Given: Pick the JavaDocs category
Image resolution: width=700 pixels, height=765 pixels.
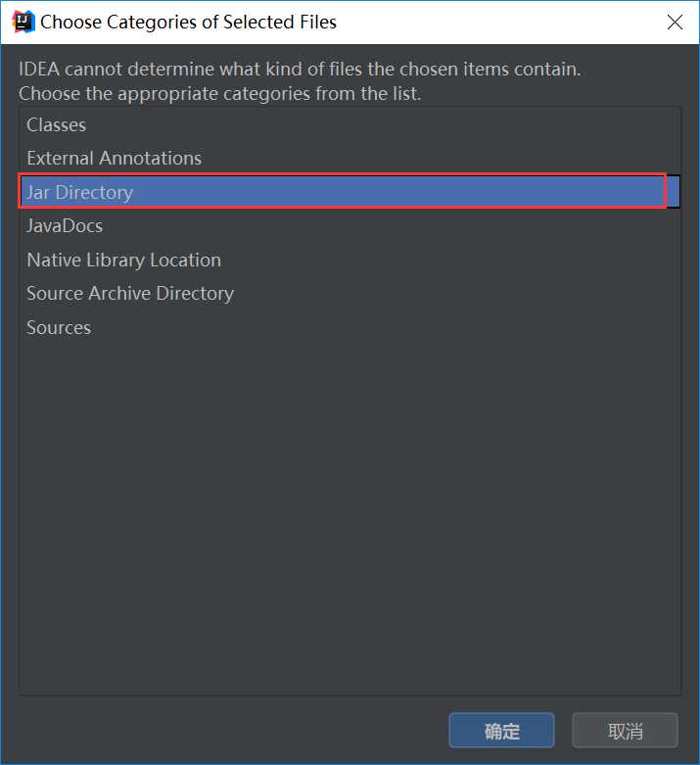Looking at the screenshot, I should 350,226.
